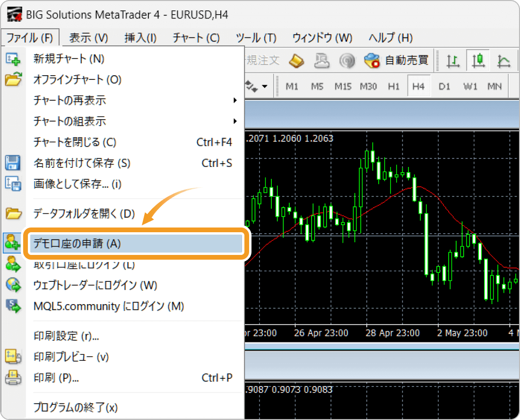Open the 表示 (V) menu
Viewport: 520px width, 420px height.
[x=88, y=38]
